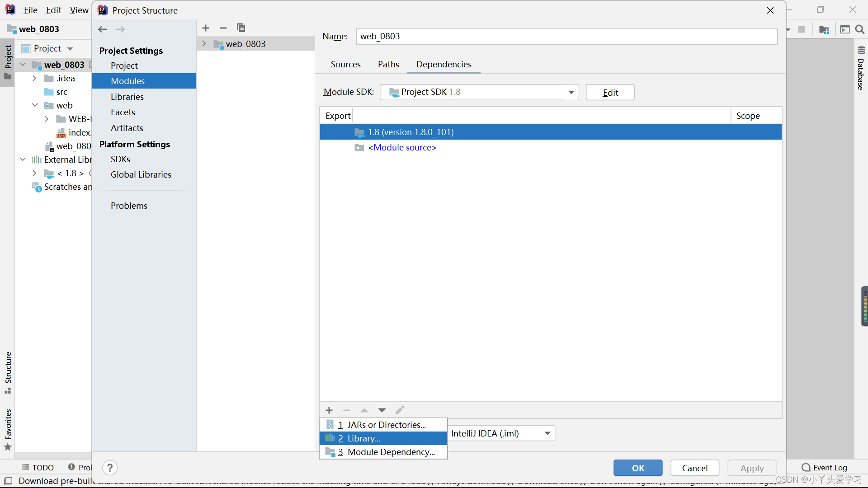The height and width of the screenshot is (488, 868).
Task: Click the forward navigation arrow icon
Action: tap(121, 28)
